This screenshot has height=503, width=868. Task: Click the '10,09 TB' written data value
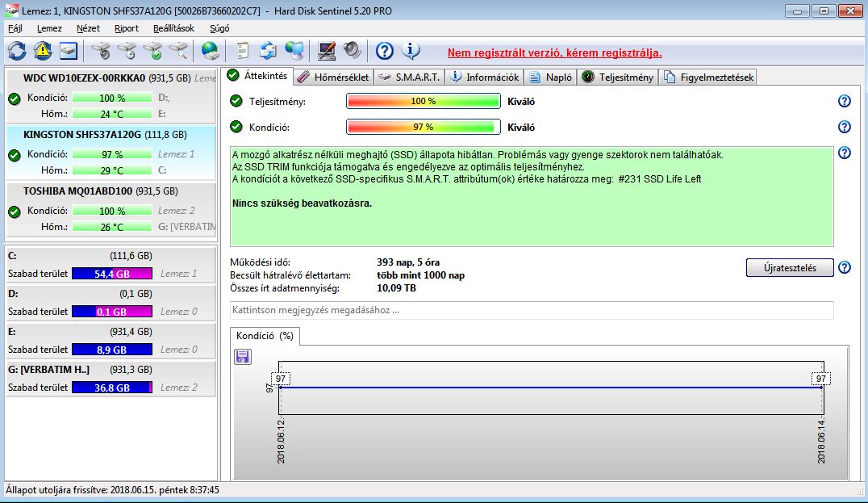tap(396, 288)
